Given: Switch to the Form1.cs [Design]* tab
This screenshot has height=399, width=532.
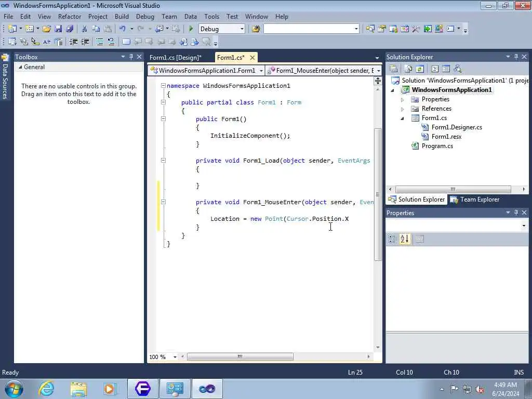Looking at the screenshot, I should click(176, 57).
